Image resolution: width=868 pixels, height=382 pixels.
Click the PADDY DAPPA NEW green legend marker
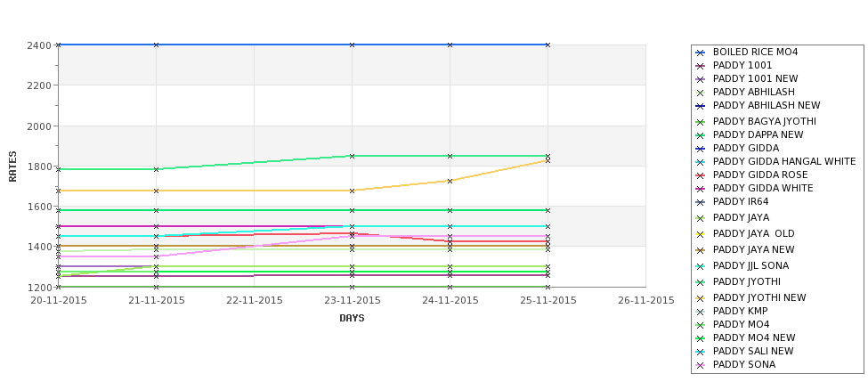point(701,135)
